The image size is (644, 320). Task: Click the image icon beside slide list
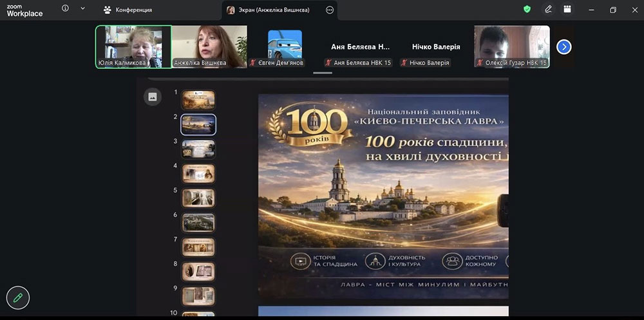coord(153,97)
